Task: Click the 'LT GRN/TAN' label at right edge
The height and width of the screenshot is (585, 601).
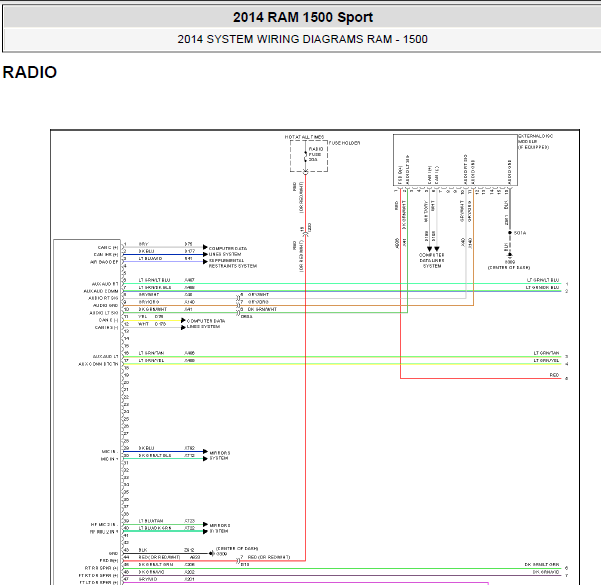Action: coord(546,353)
